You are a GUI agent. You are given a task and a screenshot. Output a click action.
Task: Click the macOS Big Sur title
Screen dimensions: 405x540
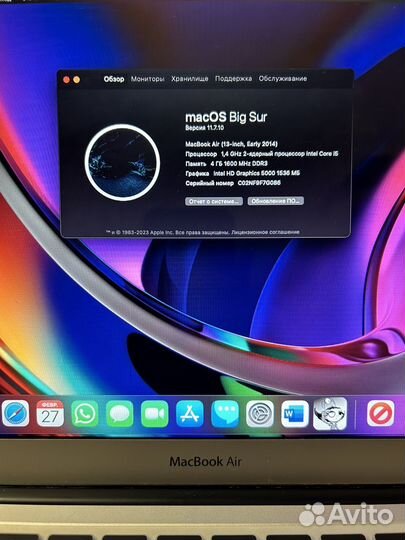(226, 117)
